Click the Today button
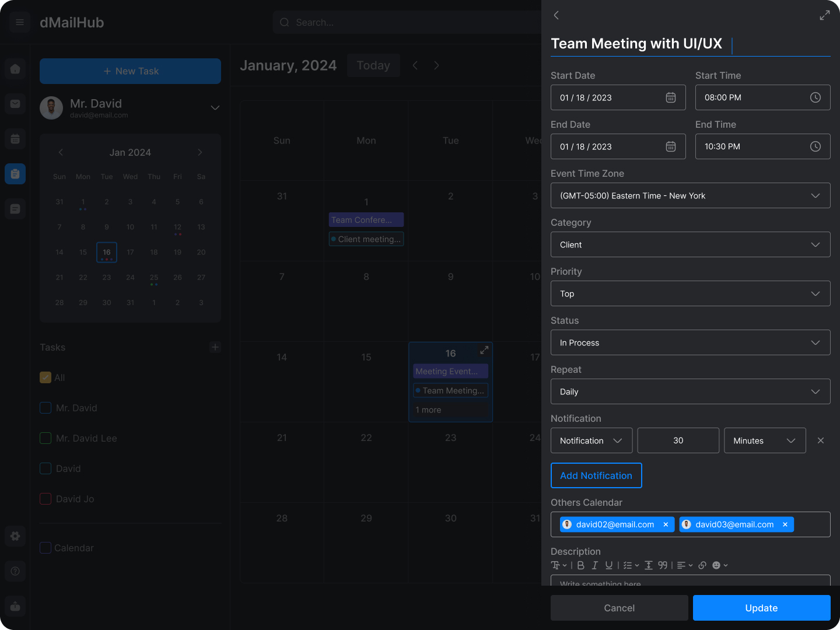The height and width of the screenshot is (630, 840). click(373, 65)
